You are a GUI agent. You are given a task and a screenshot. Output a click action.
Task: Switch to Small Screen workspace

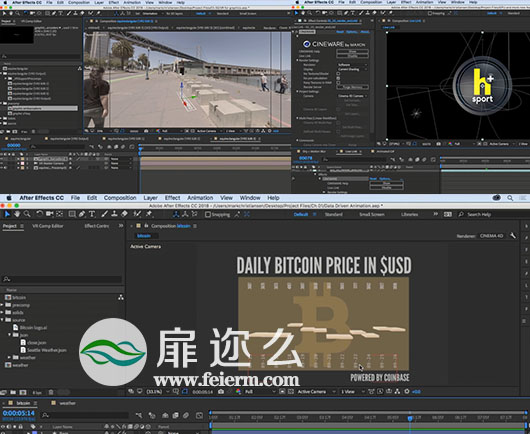(x=371, y=215)
